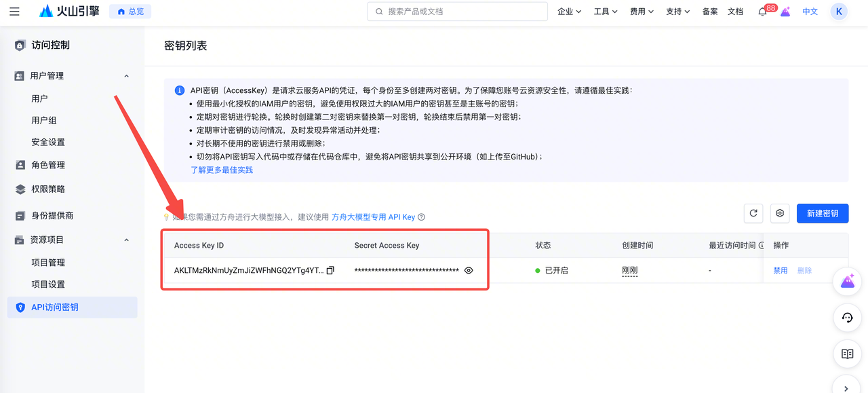
Task: Click the 禁用 action link
Action: [781, 270]
